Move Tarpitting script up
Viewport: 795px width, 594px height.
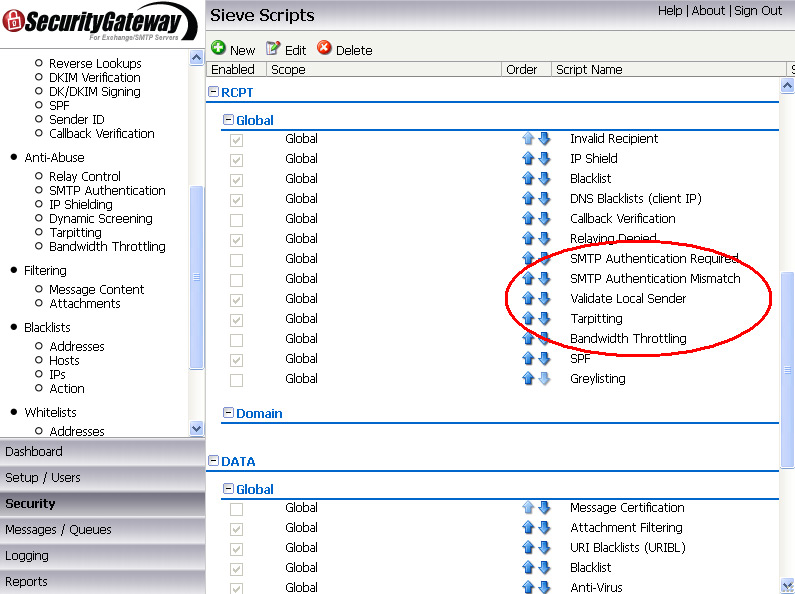pyautogui.click(x=528, y=318)
